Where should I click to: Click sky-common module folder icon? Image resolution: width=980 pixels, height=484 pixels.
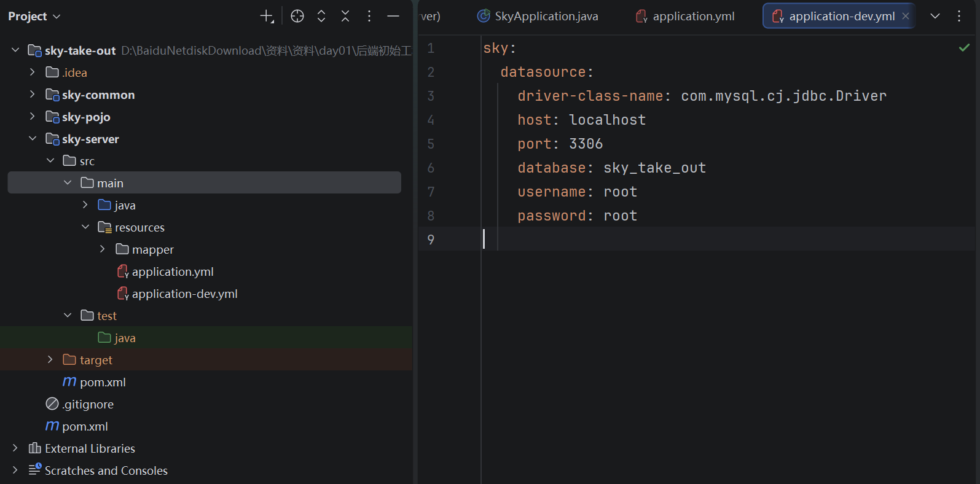(x=53, y=95)
